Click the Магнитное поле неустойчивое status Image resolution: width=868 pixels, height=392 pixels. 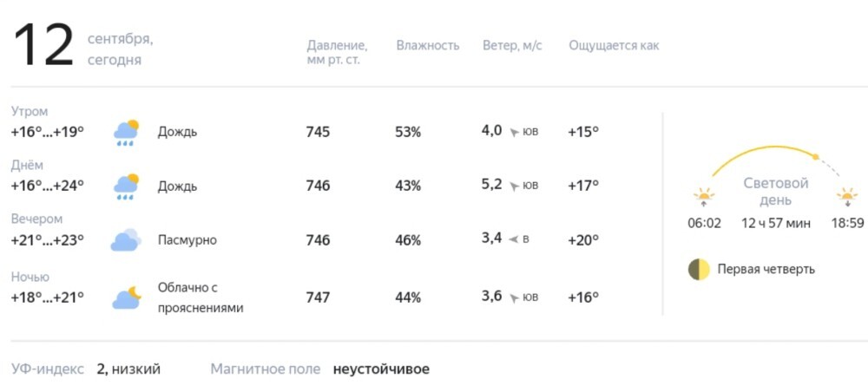(381, 369)
